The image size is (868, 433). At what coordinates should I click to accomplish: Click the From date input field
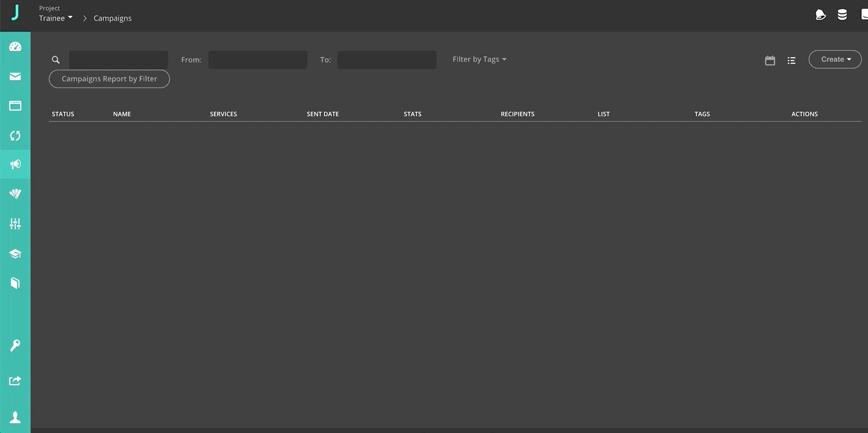pos(258,60)
